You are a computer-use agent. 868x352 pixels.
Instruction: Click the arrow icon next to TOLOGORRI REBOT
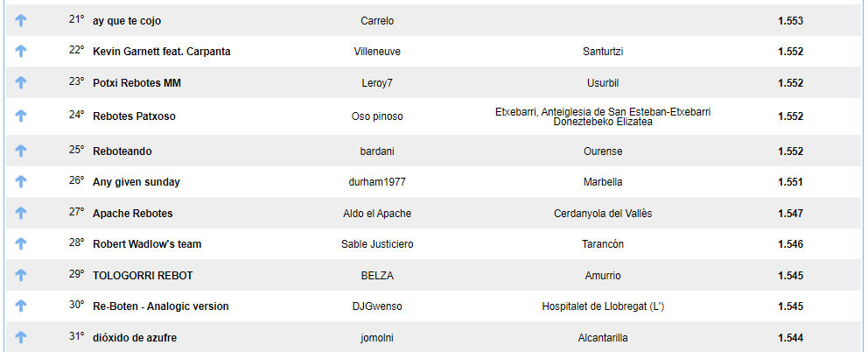[x=21, y=276]
